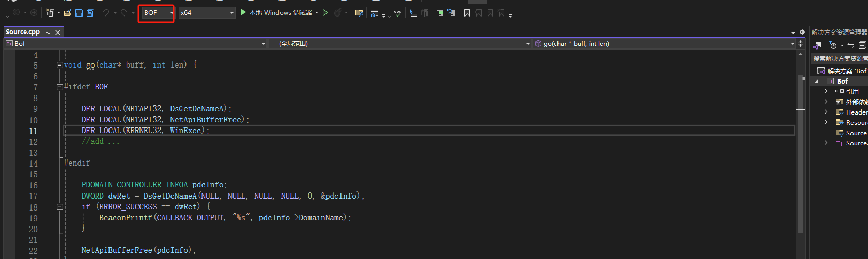Collapse the #ifdef BOF region
The width and height of the screenshot is (868, 259).
point(60,87)
